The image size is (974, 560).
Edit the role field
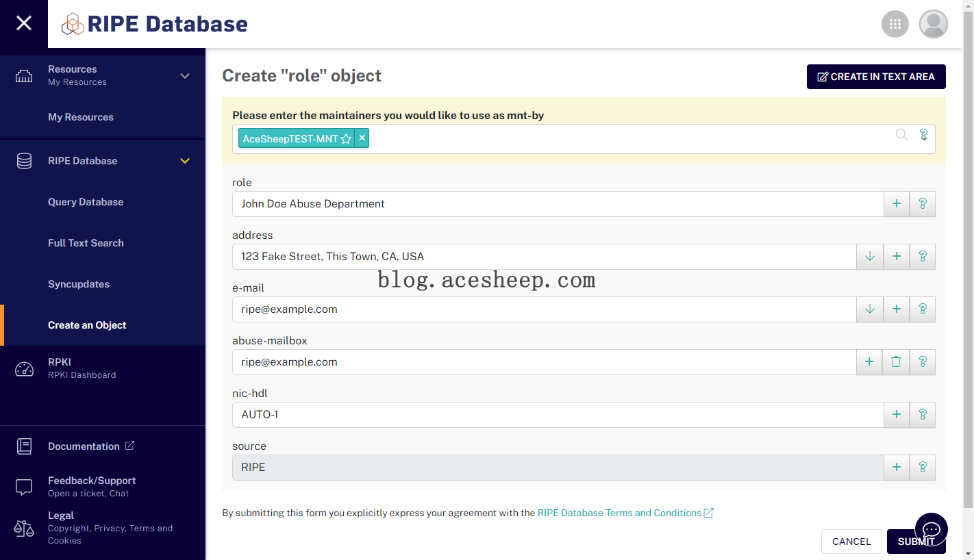tap(558, 204)
